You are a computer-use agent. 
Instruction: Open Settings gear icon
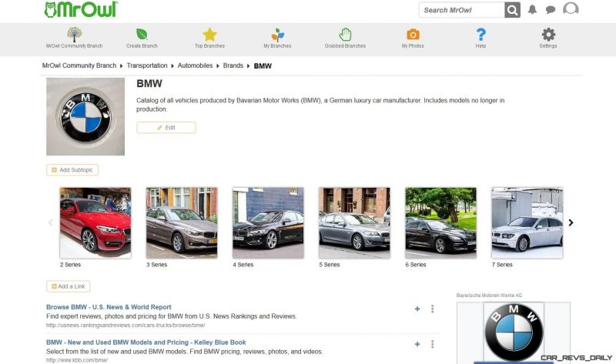tap(548, 35)
